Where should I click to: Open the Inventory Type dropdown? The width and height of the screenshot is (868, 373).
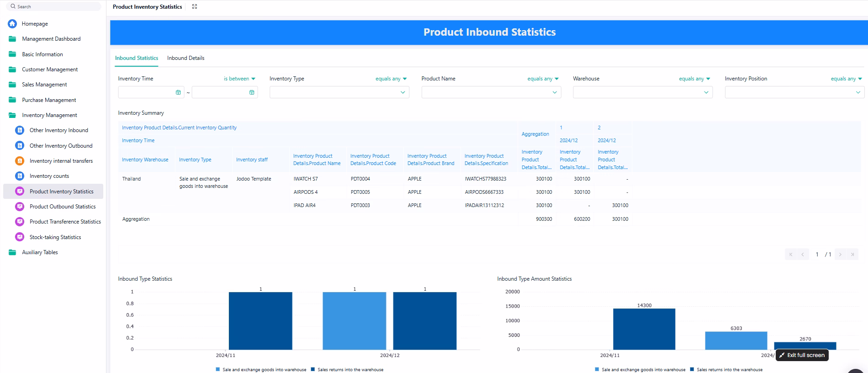339,92
